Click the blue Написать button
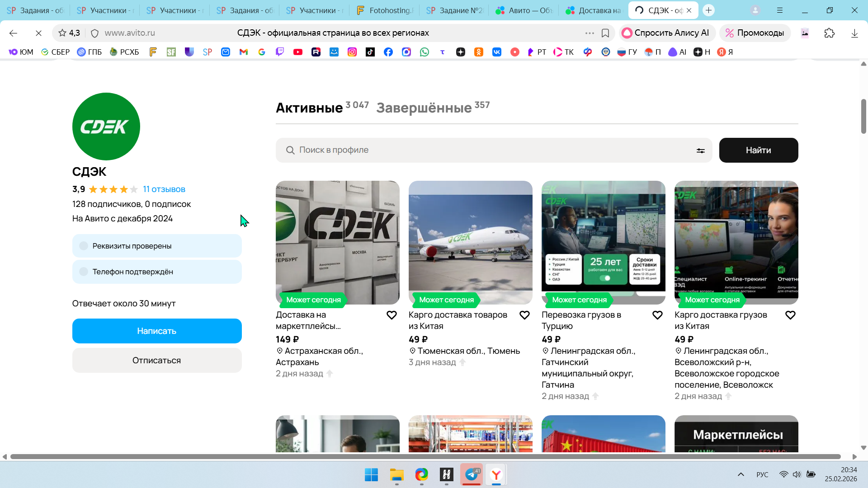 click(x=157, y=331)
